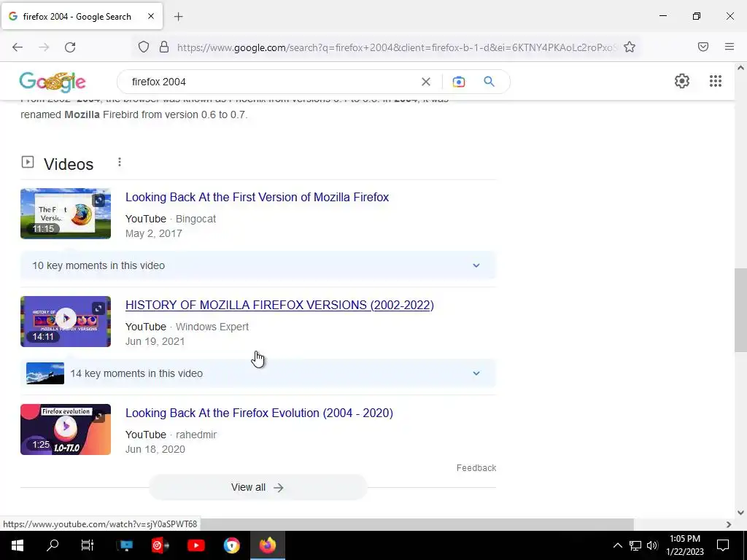Click the Firefox taskbar icon

pyautogui.click(x=268, y=545)
